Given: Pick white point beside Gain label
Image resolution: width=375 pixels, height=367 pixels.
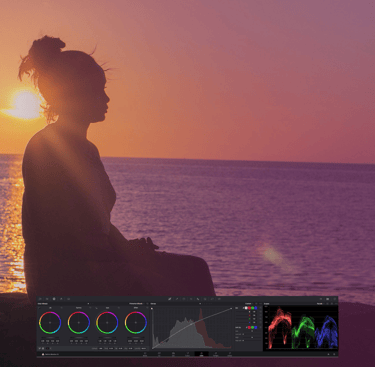Looking at the screenshot, I should click(x=96, y=308).
